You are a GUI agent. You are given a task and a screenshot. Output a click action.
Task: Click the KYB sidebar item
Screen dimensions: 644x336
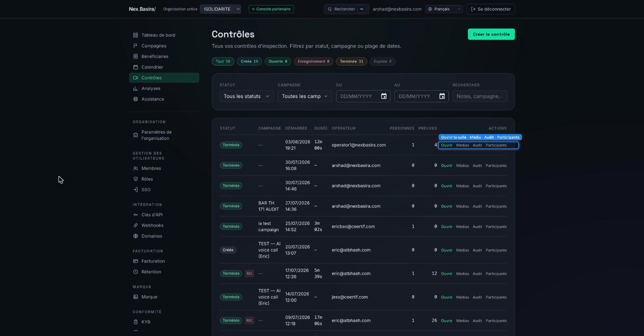click(164, 322)
